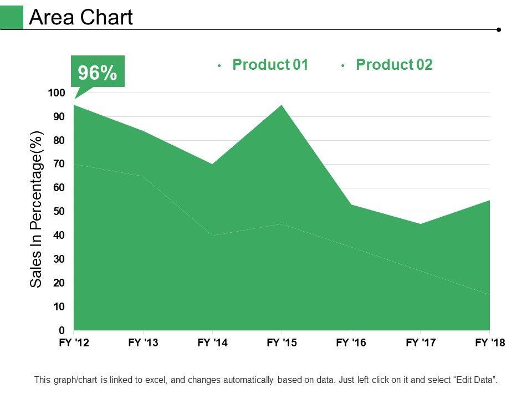Click the 100 value on the y-axis
The width and height of the screenshot is (532, 399).
(x=57, y=93)
